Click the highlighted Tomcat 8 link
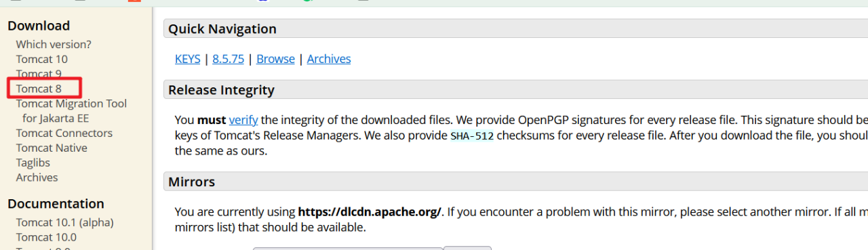868x250 pixels. coord(39,89)
